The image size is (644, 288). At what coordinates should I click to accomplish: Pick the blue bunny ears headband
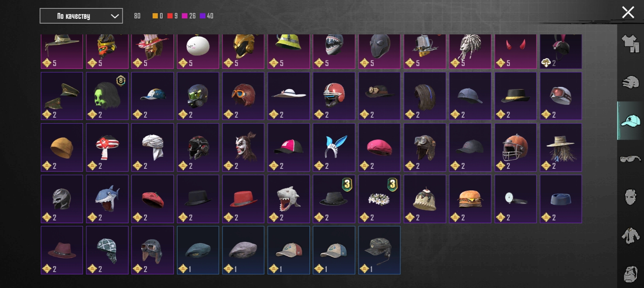click(x=334, y=148)
